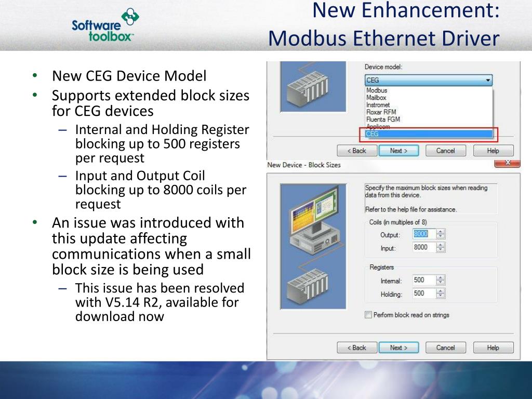
Task: Select Mailbox from the device model list
Action: coord(376,97)
